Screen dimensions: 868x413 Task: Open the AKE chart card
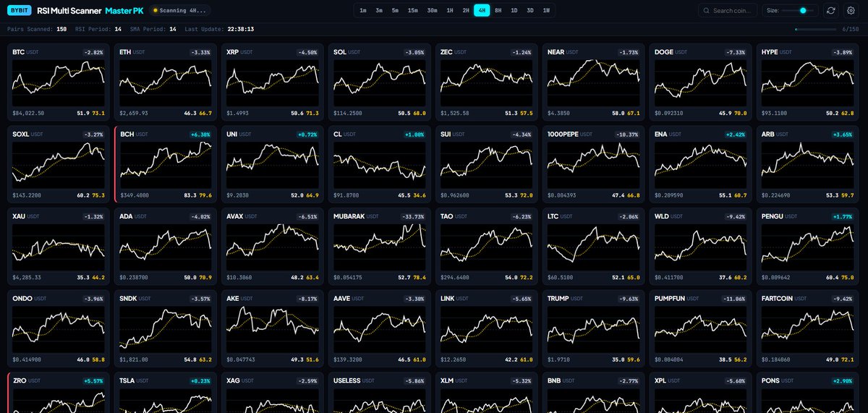(x=272, y=328)
